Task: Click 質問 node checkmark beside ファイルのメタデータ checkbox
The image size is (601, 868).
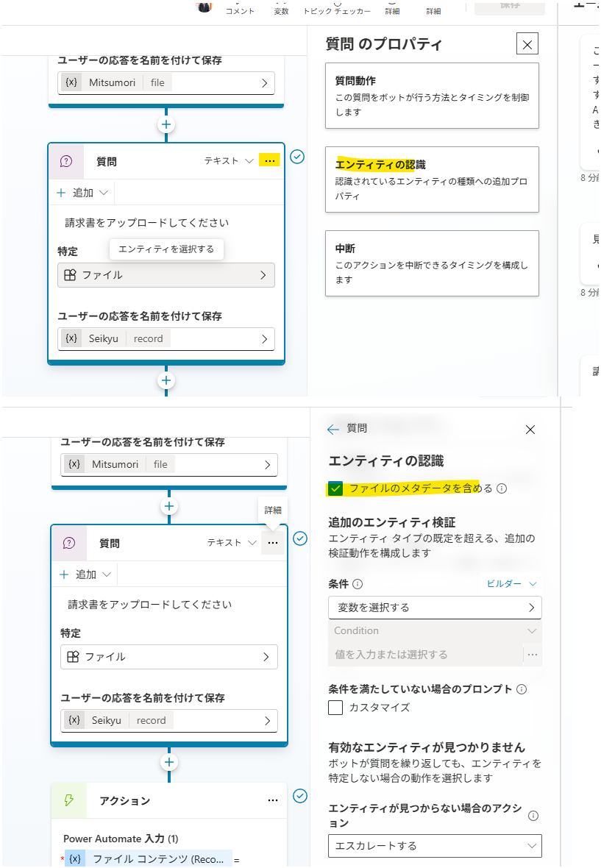Action: pyautogui.click(x=300, y=538)
